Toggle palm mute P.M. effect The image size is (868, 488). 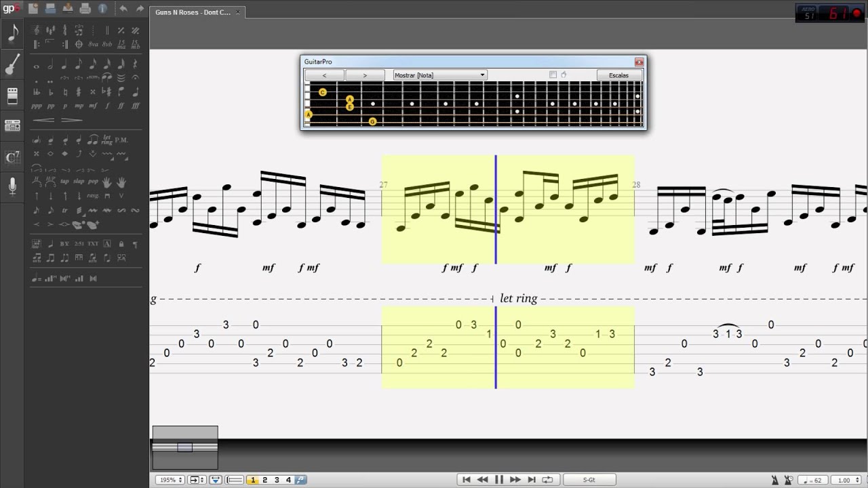[121, 140]
